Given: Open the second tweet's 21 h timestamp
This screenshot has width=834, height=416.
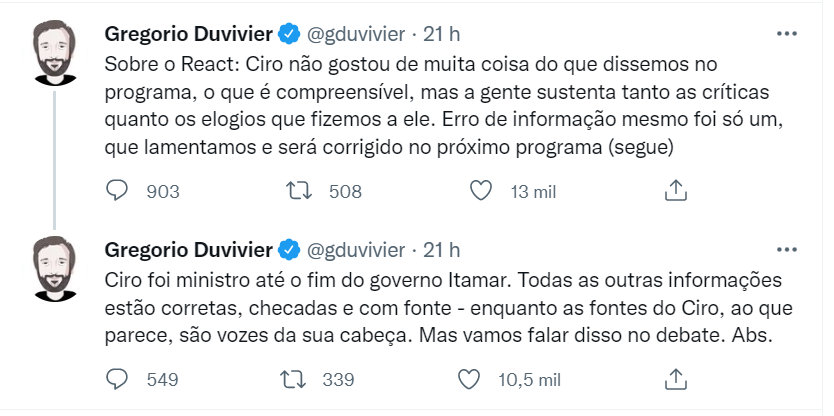Looking at the screenshot, I should click(x=441, y=249).
